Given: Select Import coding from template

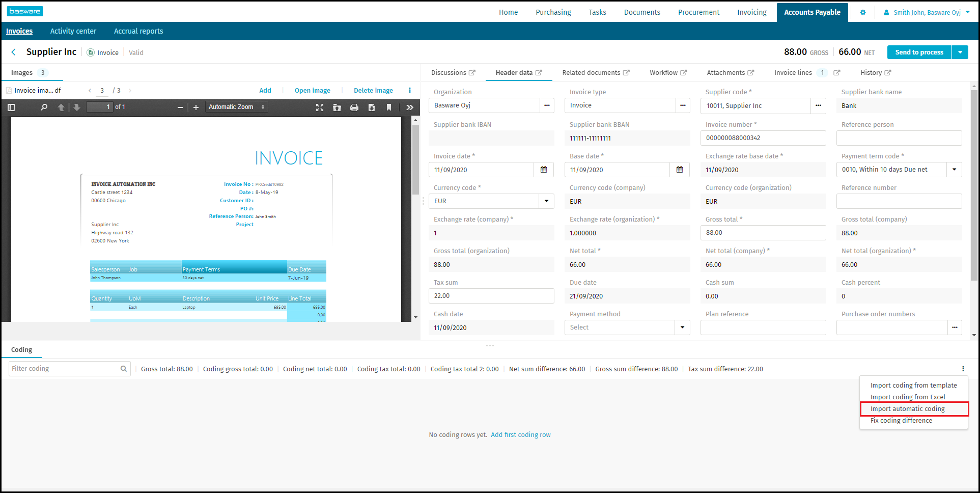Looking at the screenshot, I should click(913, 386).
